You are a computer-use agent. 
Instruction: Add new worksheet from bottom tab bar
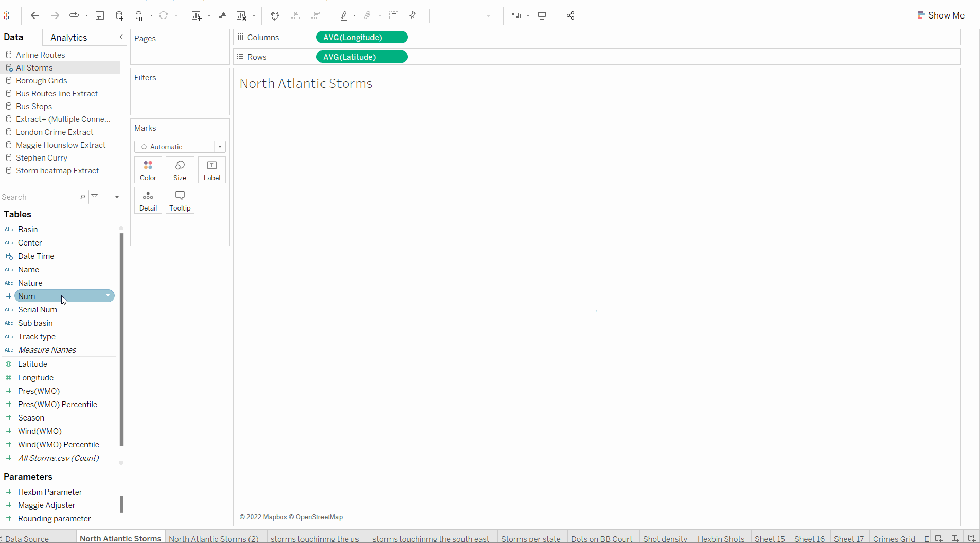pyautogui.click(x=939, y=538)
